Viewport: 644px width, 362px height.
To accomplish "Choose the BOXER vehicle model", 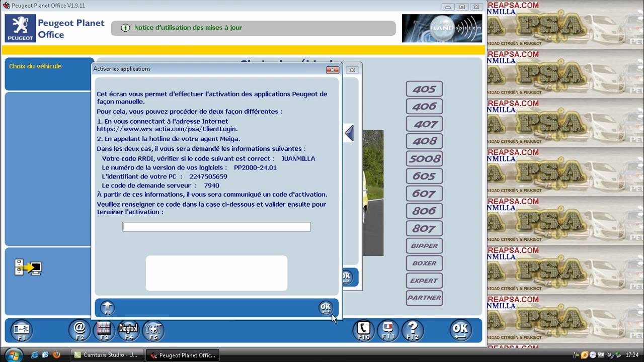I will [x=424, y=263].
